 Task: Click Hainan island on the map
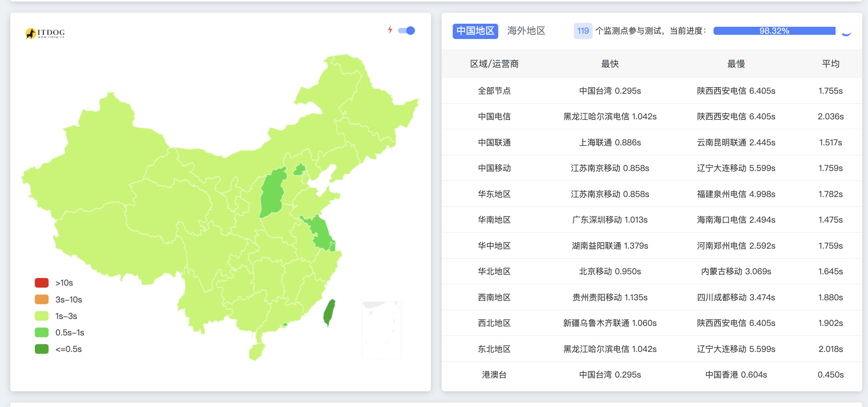pos(257,352)
